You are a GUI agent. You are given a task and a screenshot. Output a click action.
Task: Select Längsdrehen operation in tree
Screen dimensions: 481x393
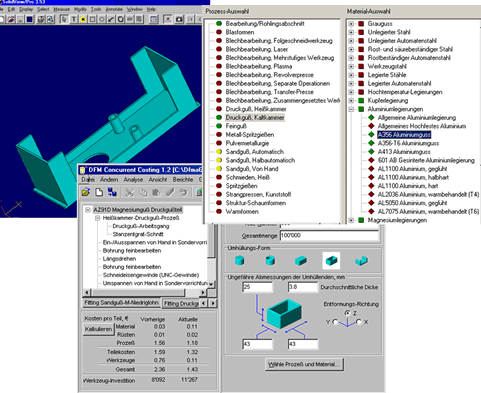119,259
